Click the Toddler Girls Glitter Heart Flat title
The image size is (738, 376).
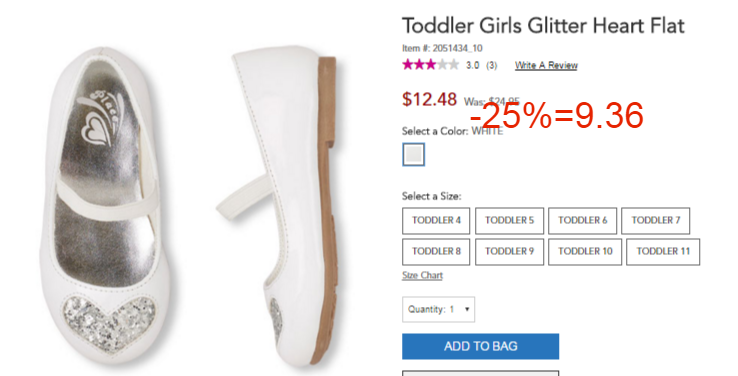(x=543, y=25)
